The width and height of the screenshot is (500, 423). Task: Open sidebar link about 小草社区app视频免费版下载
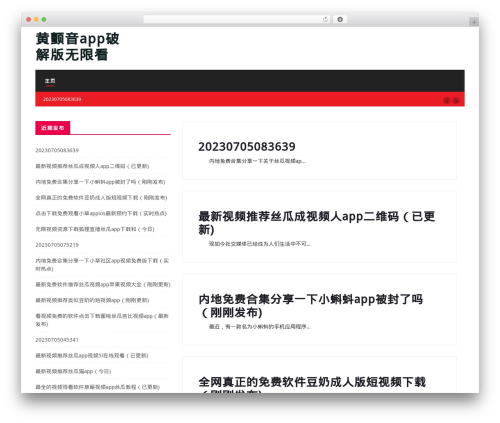pyautogui.click(x=102, y=265)
